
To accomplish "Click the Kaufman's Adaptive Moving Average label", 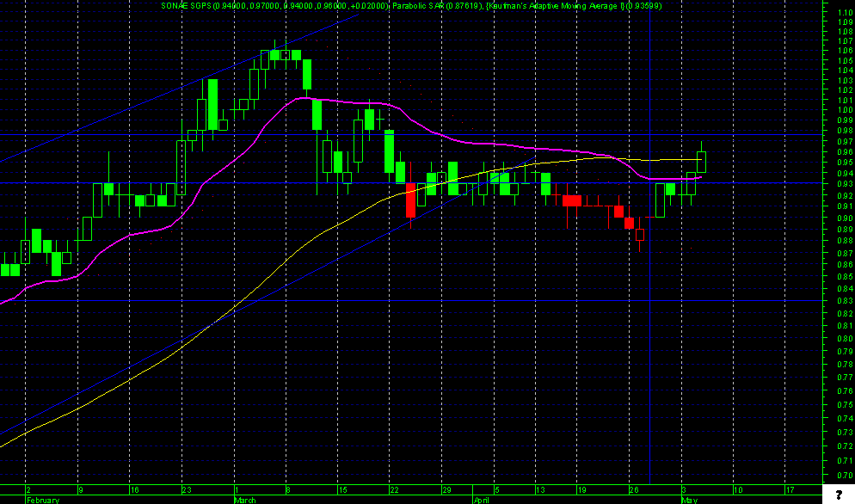I will point(555,5).
